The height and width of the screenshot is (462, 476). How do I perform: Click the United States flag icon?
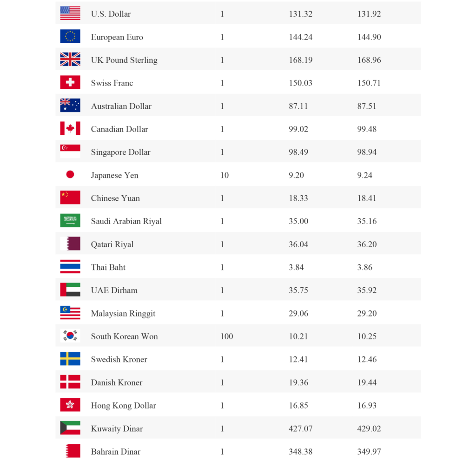click(x=70, y=13)
